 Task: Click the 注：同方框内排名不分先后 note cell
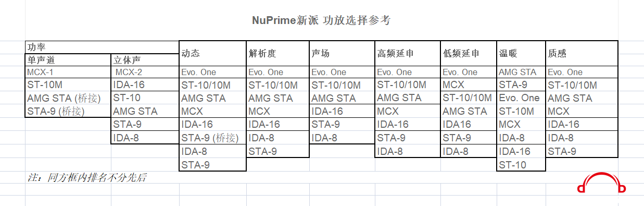pyautogui.click(x=87, y=177)
